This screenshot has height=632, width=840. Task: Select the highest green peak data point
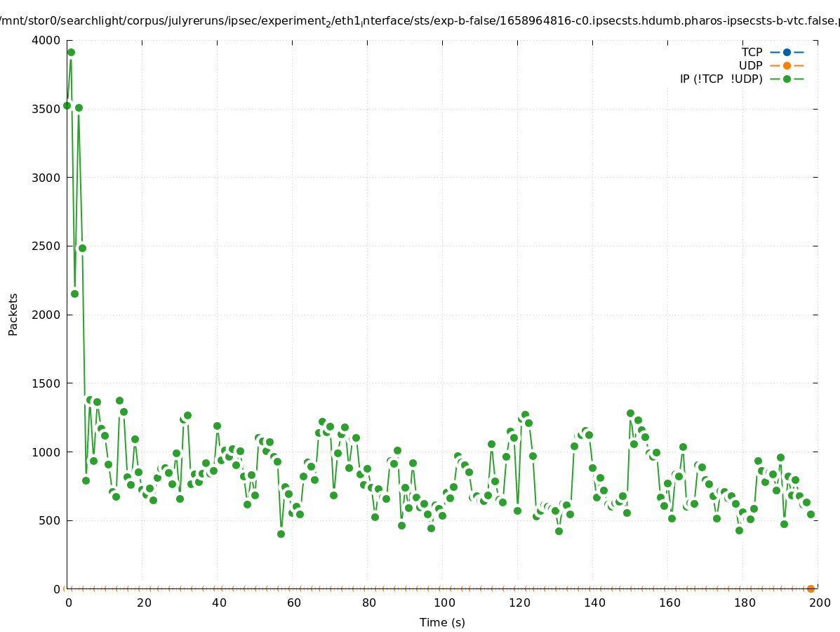(71, 52)
